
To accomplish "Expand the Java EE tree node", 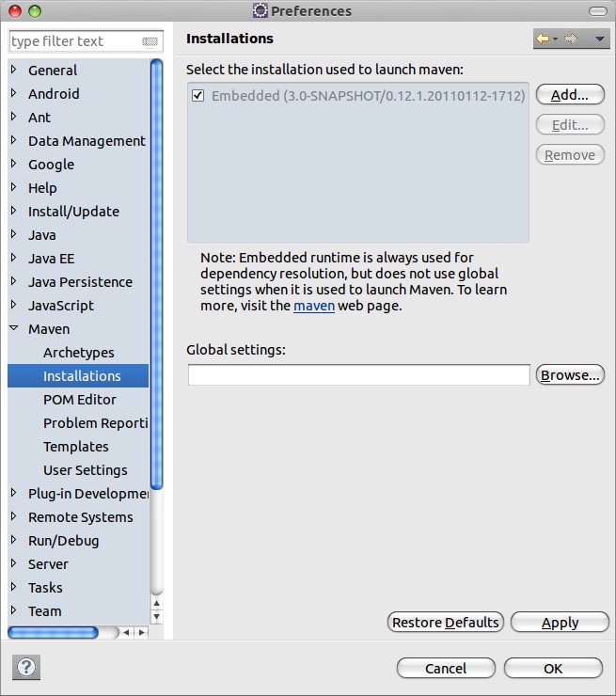I will (14, 258).
